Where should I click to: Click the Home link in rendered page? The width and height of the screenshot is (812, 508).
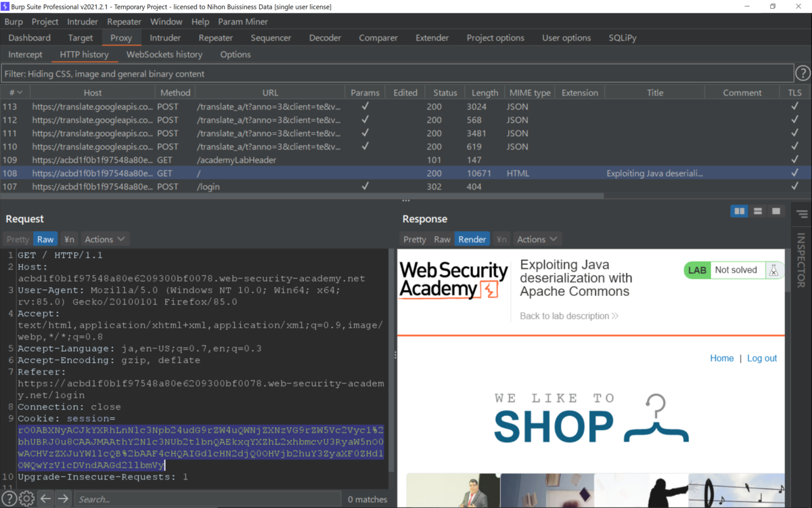point(722,358)
